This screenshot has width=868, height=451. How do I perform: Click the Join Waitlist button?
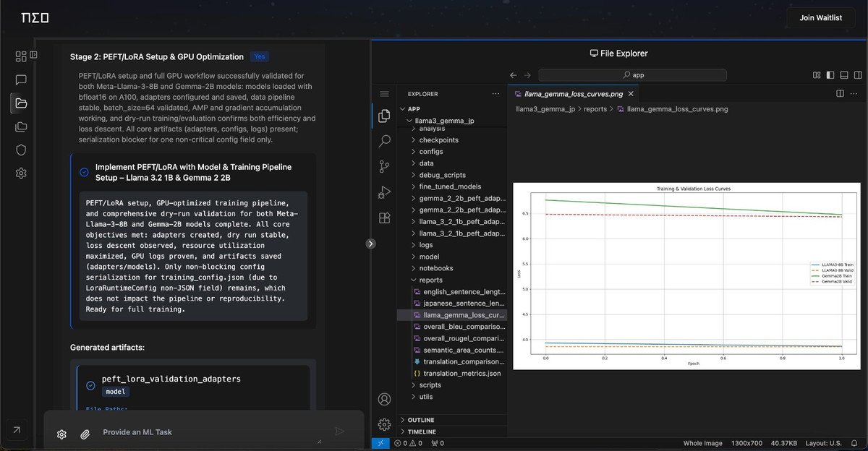[820, 18]
